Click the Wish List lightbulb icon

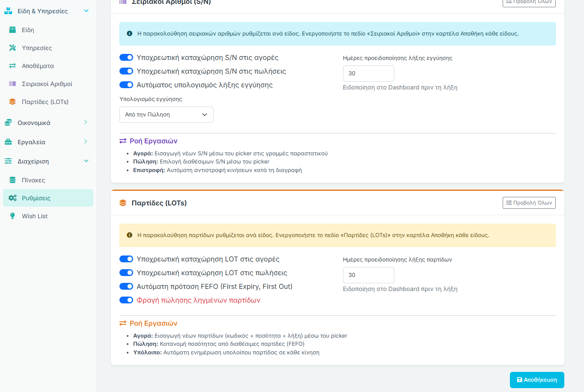pos(12,216)
